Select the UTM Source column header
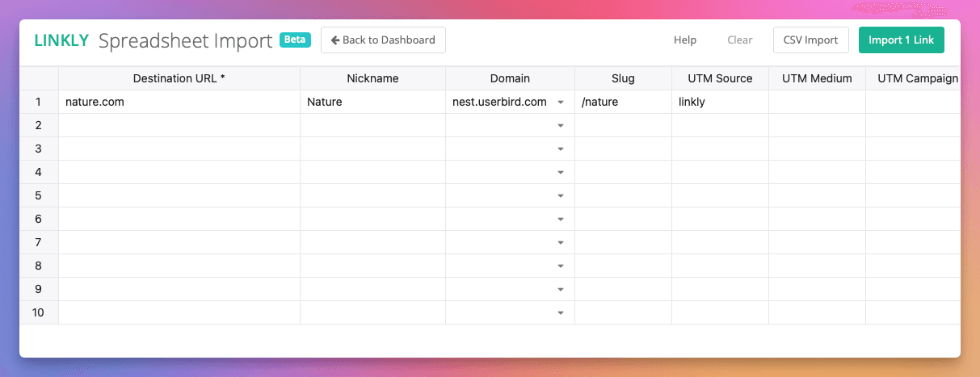This screenshot has width=980, height=377. tap(720, 78)
